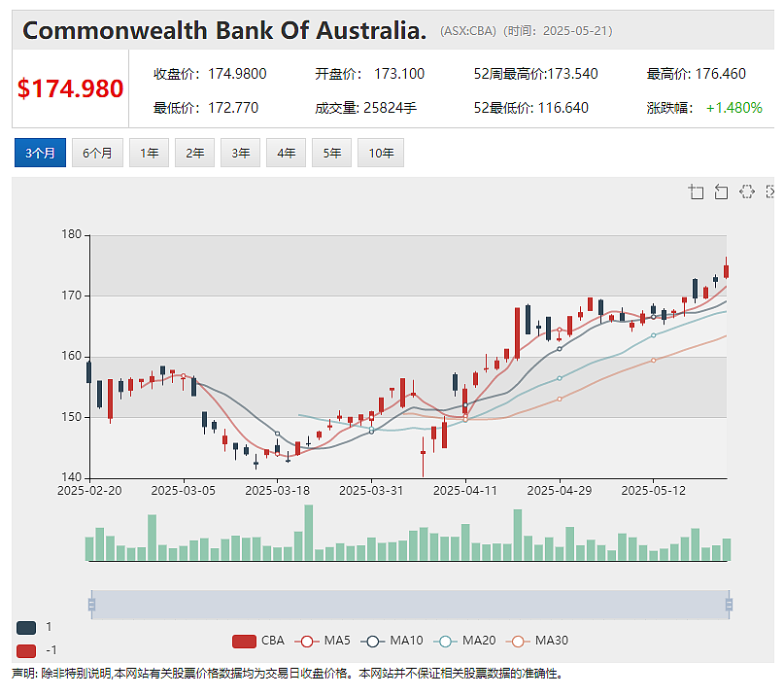
Task: Choose the 3年 period button
Action: pyautogui.click(x=241, y=153)
